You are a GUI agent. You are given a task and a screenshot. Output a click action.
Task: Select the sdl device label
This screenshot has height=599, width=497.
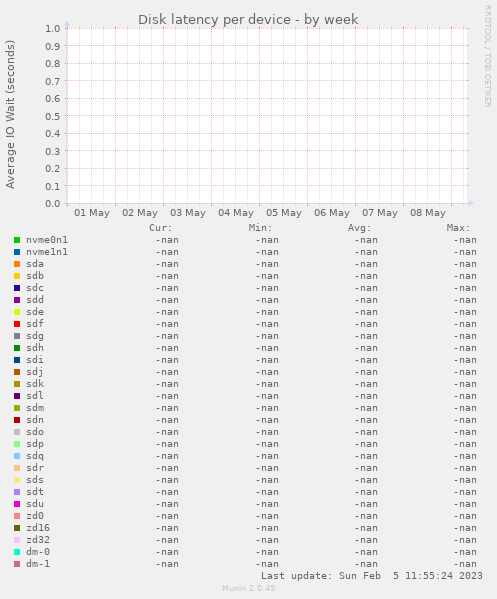pos(35,396)
